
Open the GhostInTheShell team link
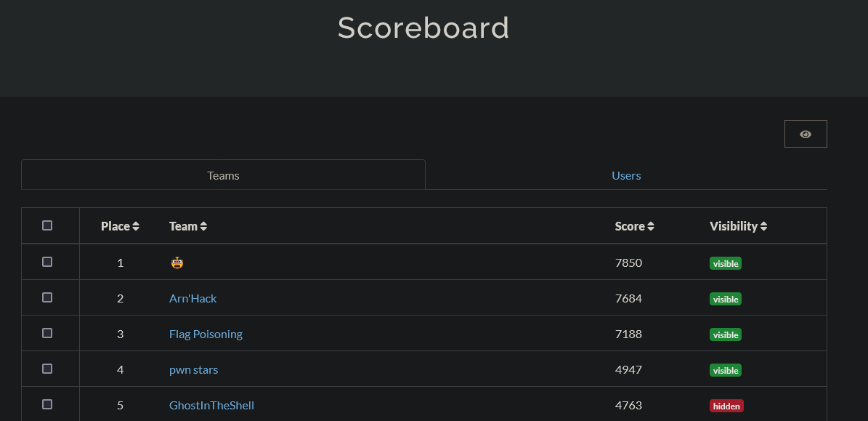pos(211,405)
